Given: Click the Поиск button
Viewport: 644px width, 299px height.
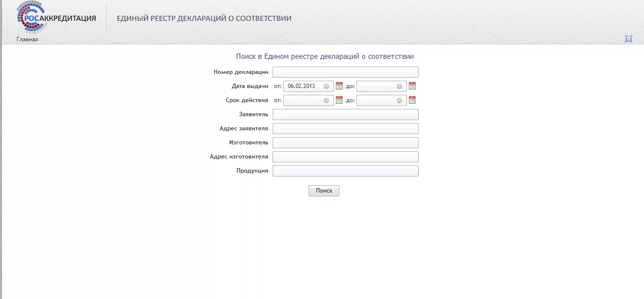Looking at the screenshot, I should click(x=324, y=191).
